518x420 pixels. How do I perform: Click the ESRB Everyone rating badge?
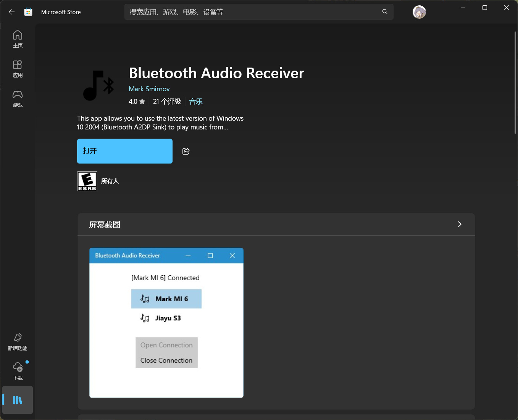click(87, 181)
